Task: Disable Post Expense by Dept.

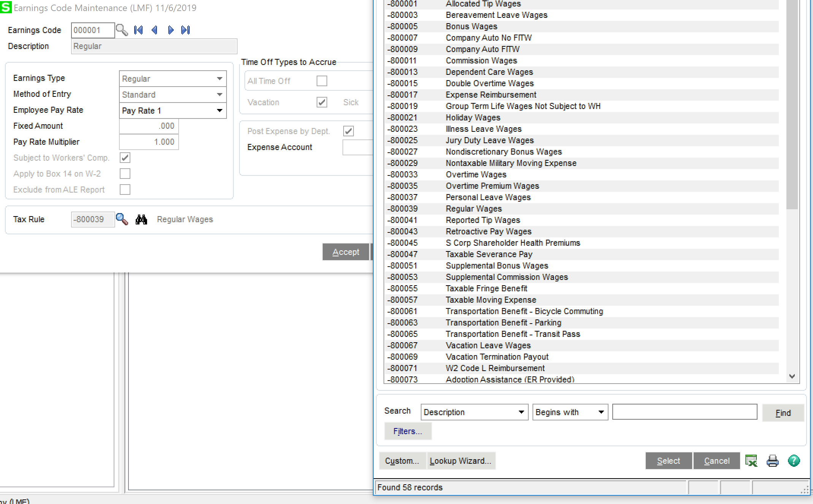Action: coord(349,131)
